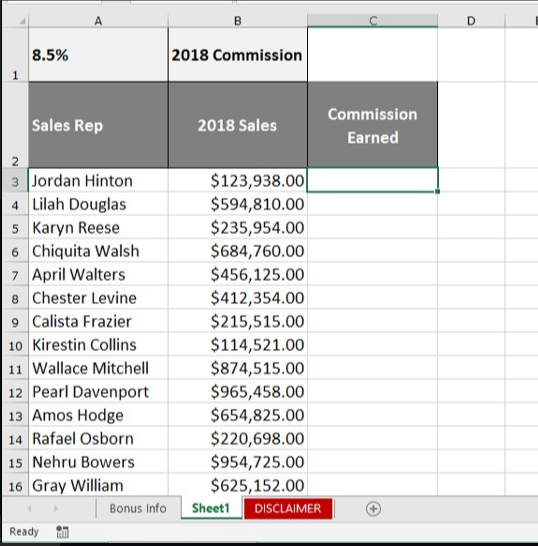Viewport: 538px width, 546px height.
Task: Click next sheet navigation arrow
Action: click(56, 509)
